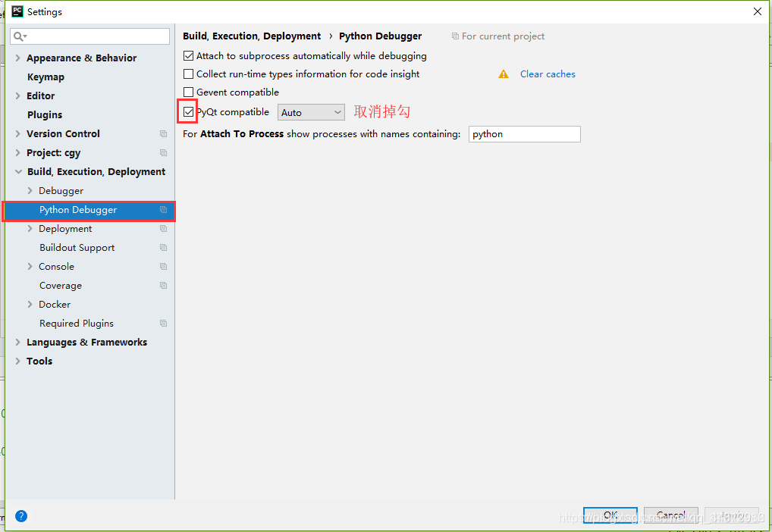Open help via the question mark icon
772x532 pixels.
pos(21,516)
